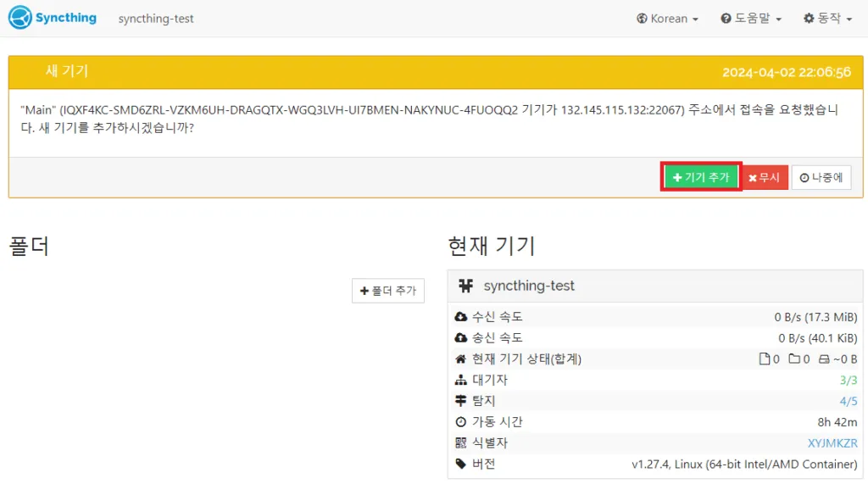Click the tag icon beside 버전
The image size is (868, 484).
(461, 465)
